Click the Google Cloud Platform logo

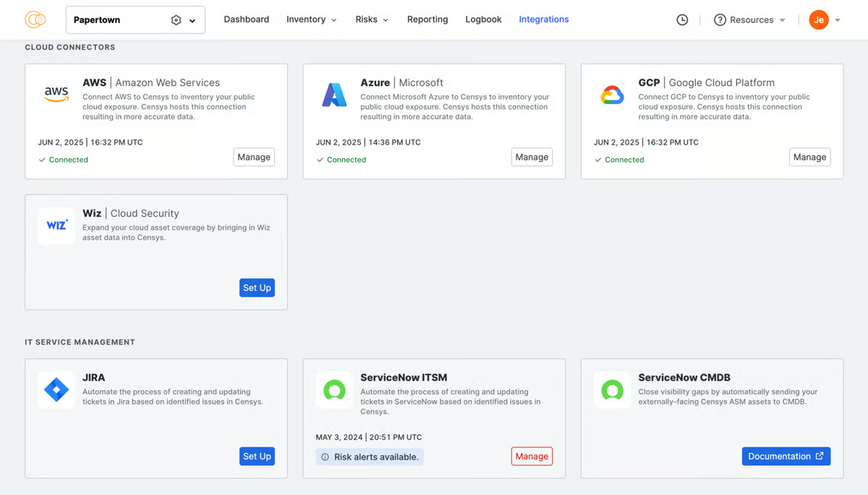[612, 94]
